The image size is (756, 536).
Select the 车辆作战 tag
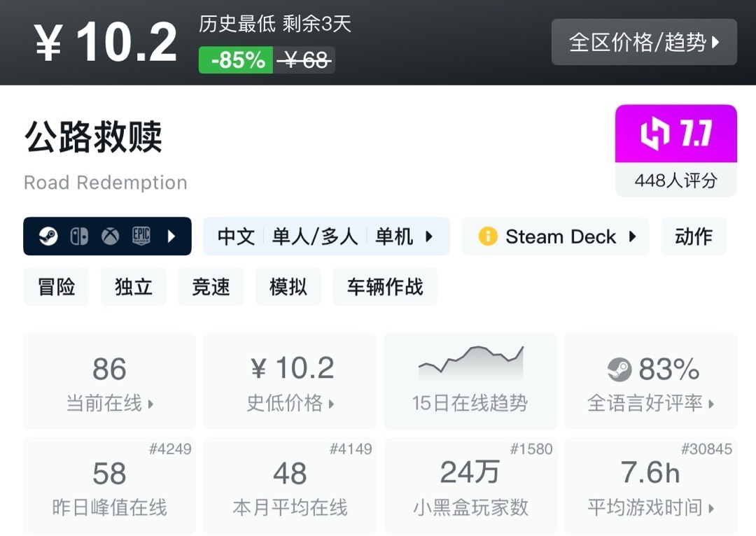[x=384, y=287]
